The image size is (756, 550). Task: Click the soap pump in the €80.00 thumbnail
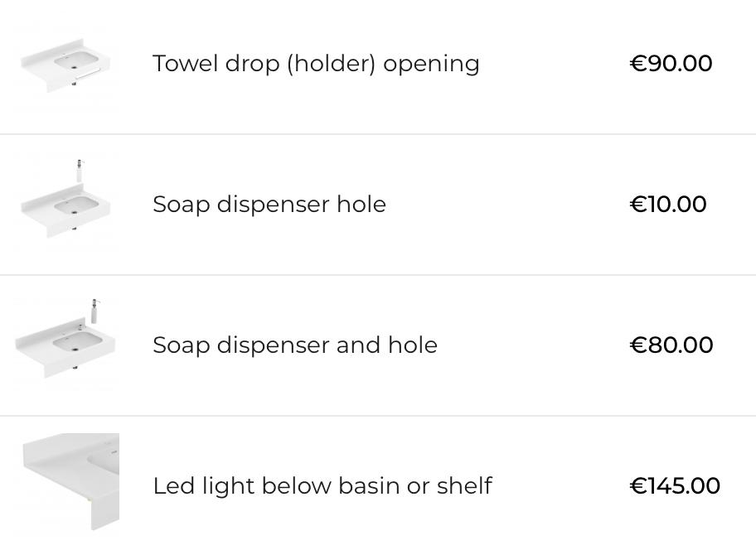pos(94,311)
